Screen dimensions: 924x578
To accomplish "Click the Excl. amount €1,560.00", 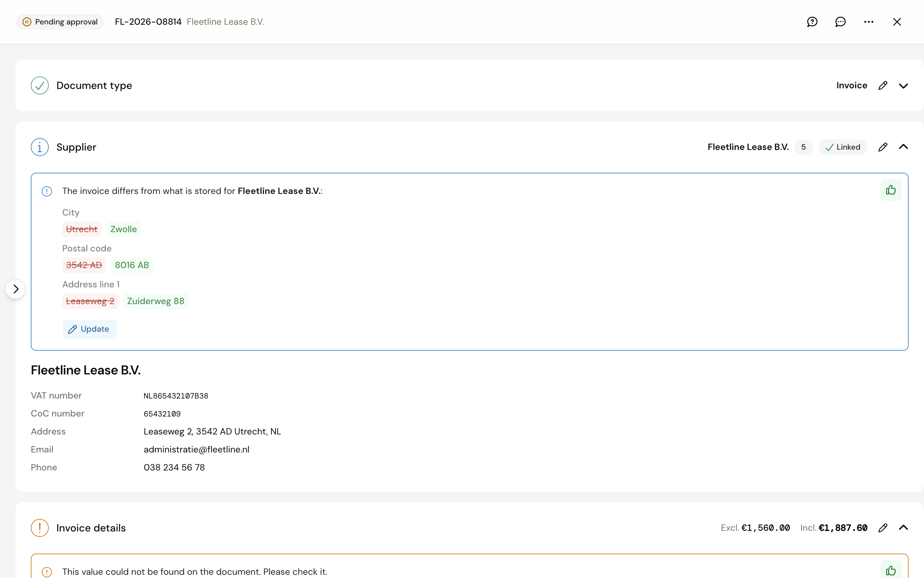I will 766,528.
